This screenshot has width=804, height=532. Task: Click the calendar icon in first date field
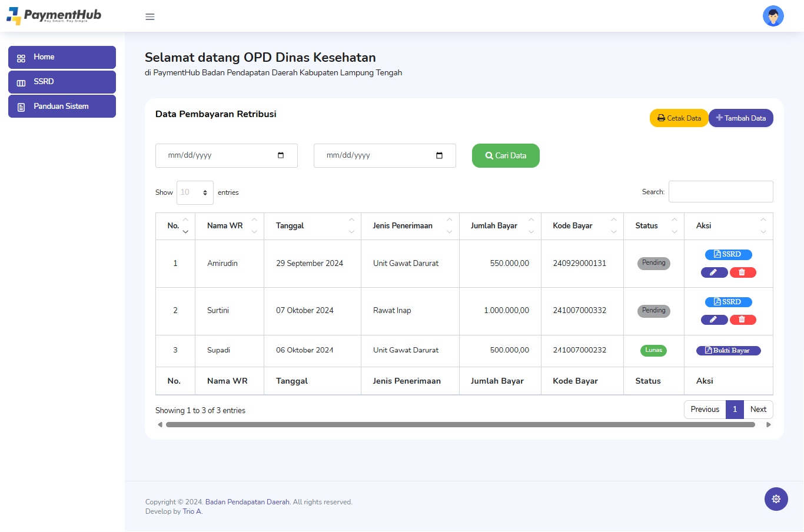281,155
